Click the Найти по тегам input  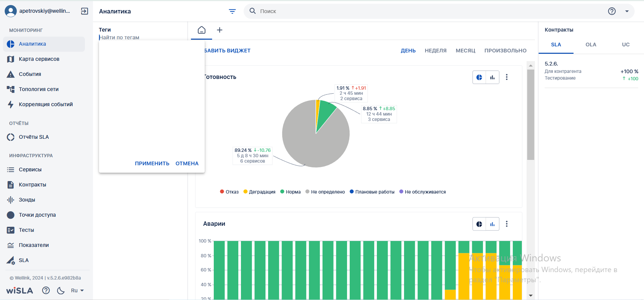pos(143,38)
